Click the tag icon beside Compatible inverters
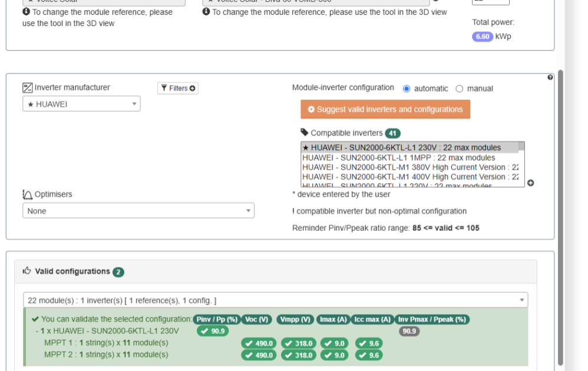 coord(305,132)
